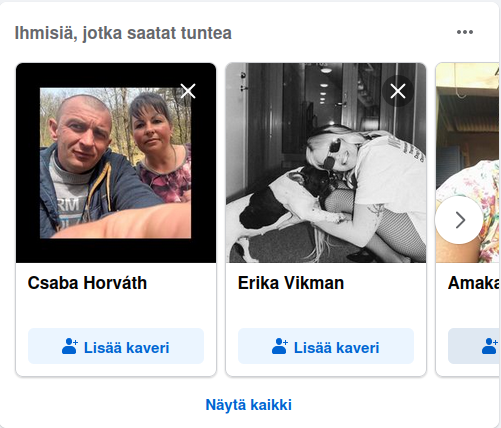The image size is (501, 428).
Task: Click add-friend person icon under Csaba Horváth
Action: [70, 346]
